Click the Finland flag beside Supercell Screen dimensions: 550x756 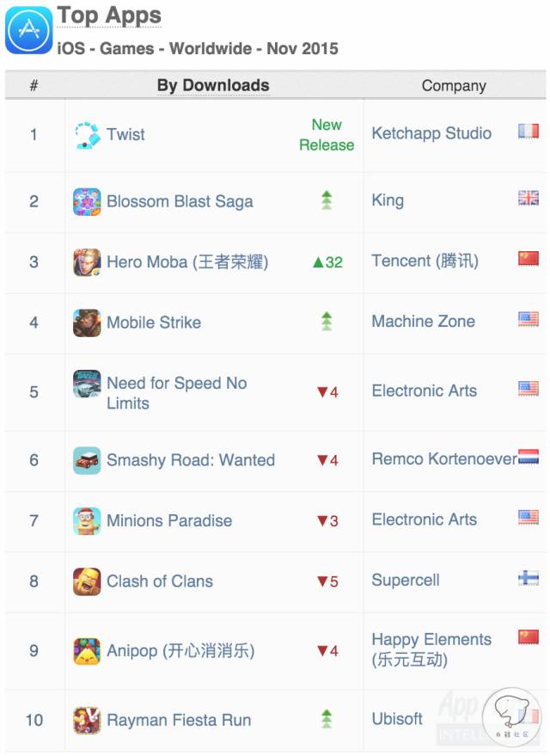pyautogui.click(x=529, y=577)
